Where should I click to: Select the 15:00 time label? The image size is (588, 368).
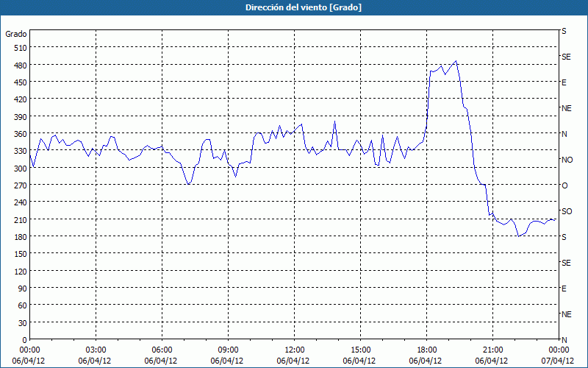click(360, 350)
